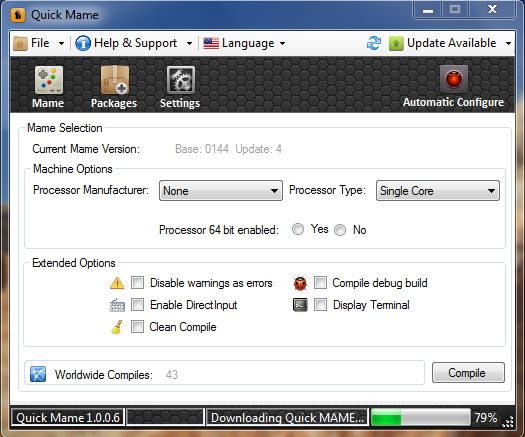Click the refresh arrows icon in toolbar
525x437 pixels.
(x=374, y=43)
